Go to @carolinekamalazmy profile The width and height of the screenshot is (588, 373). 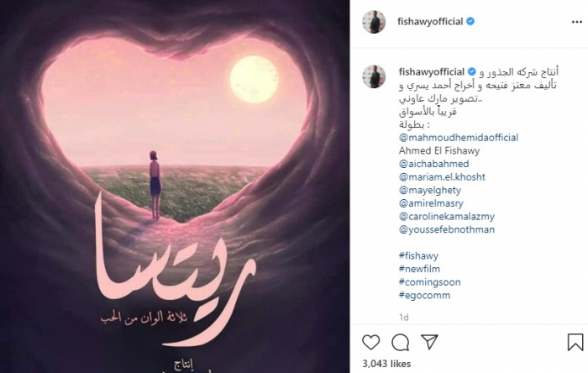[x=447, y=216]
